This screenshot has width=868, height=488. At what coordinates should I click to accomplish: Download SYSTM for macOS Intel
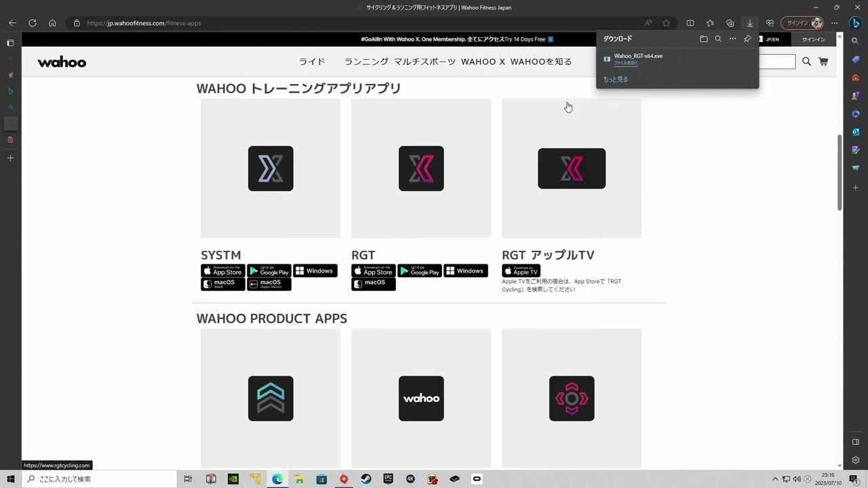(223, 284)
